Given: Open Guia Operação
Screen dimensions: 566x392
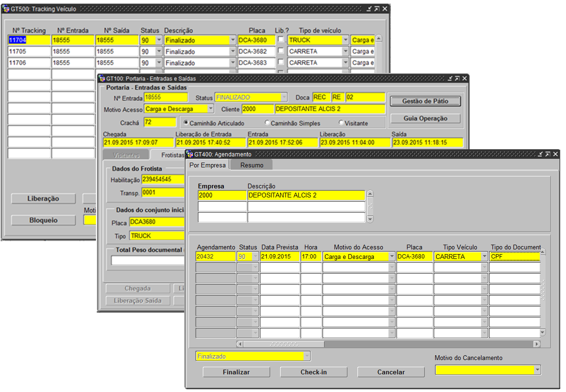Looking at the screenshot, I should [425, 119].
